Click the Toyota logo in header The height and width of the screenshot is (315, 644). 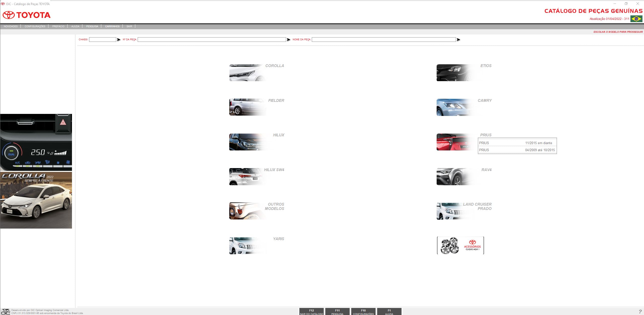(x=26, y=15)
